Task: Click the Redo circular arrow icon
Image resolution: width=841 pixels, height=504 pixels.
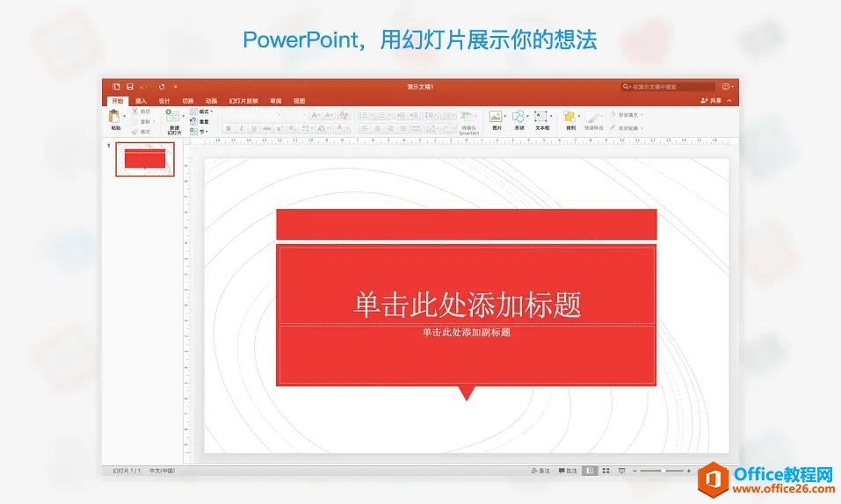Action: [x=162, y=86]
